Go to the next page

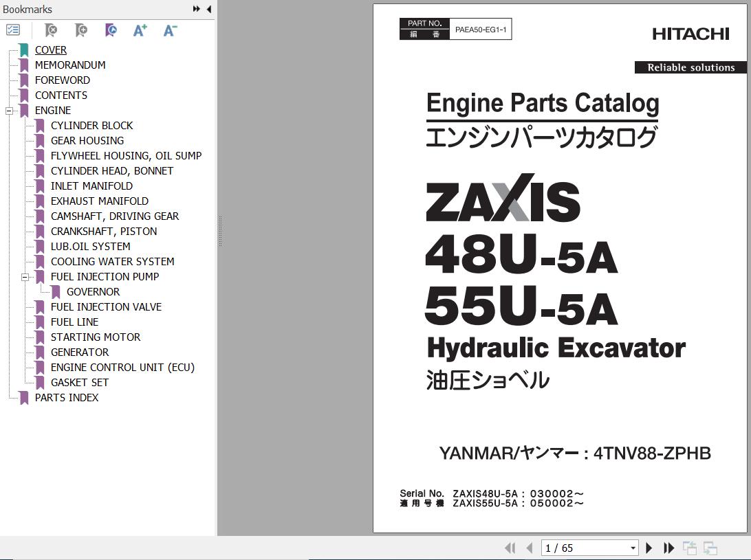649,548
